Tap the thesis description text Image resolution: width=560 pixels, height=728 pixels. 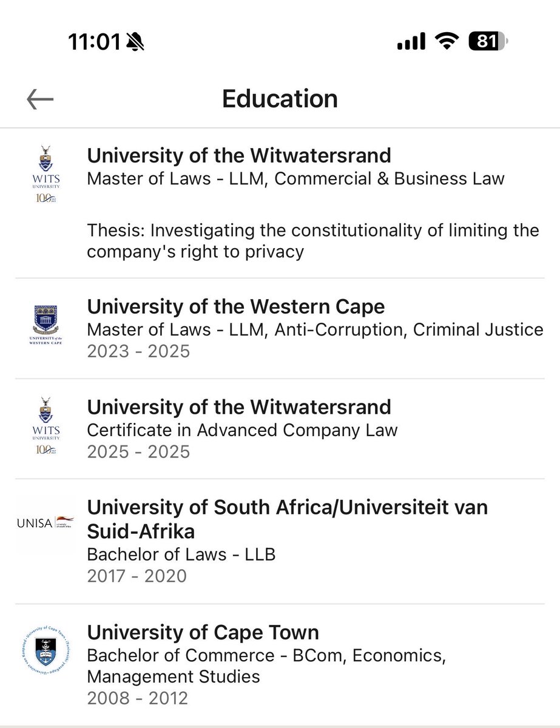click(x=313, y=241)
